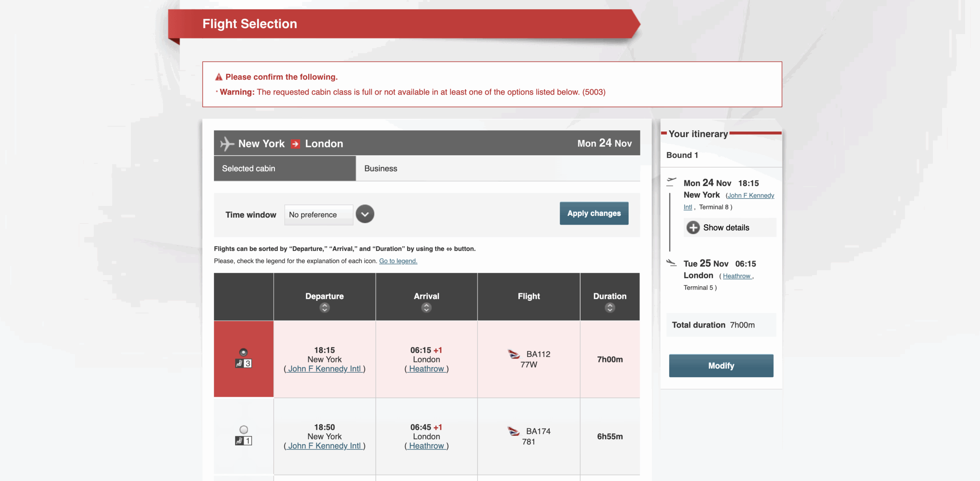The width and height of the screenshot is (980, 481).
Task: Click the Heathrow link for flight BA112
Action: (426, 368)
